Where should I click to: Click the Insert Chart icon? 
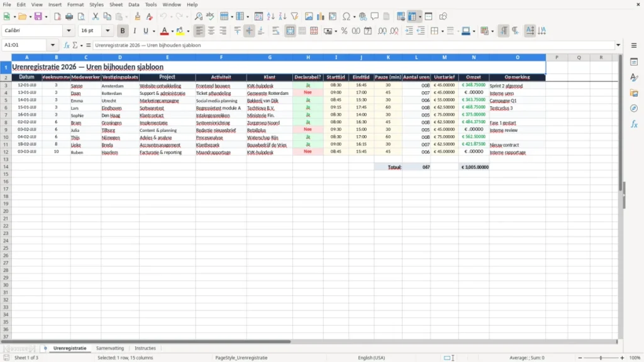pyautogui.click(x=321, y=16)
